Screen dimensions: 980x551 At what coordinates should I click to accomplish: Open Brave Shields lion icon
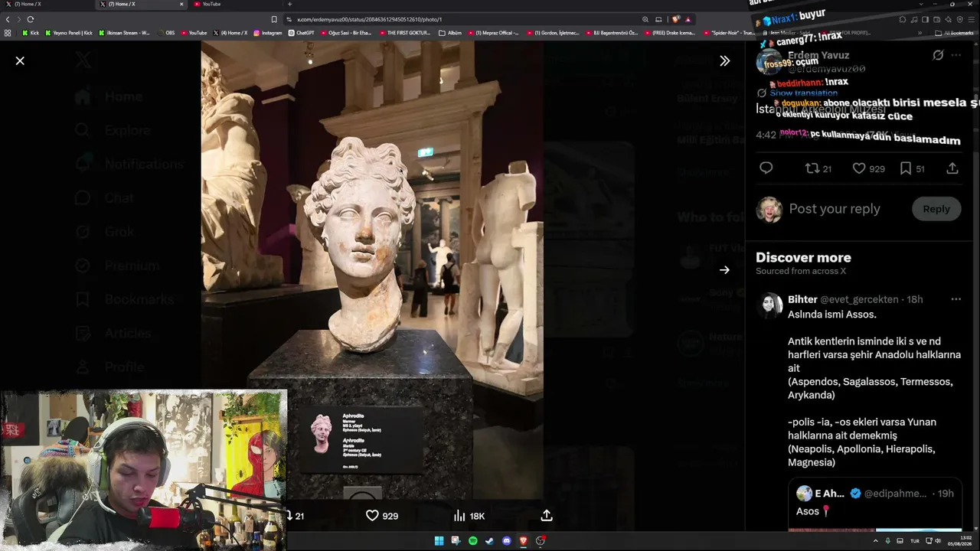pos(675,19)
